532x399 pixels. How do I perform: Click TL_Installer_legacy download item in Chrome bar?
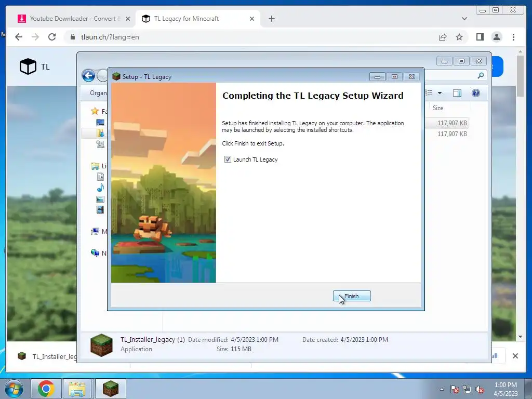[47, 356]
